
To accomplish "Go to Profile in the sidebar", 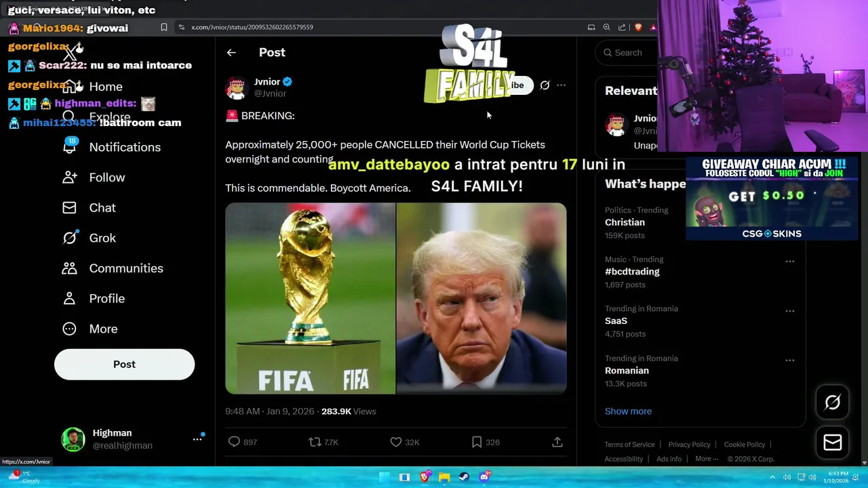I will 94,298.
